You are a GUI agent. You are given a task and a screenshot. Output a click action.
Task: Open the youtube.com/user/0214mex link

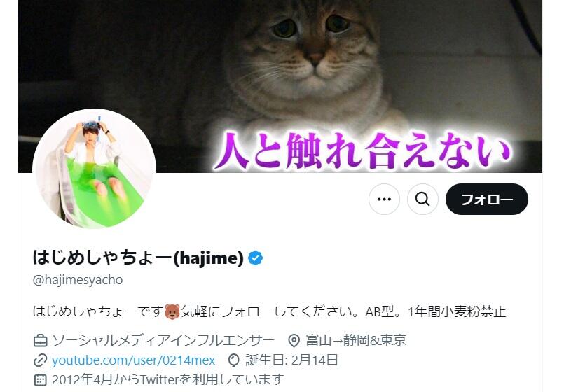click(133, 360)
